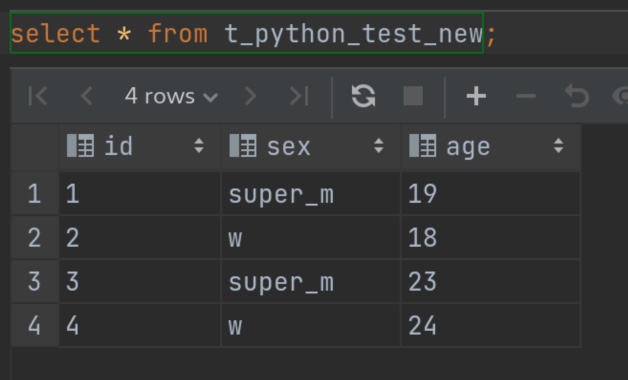Select the id cell with value 2
The width and height of the screenshot is (628, 380).
[x=140, y=237]
